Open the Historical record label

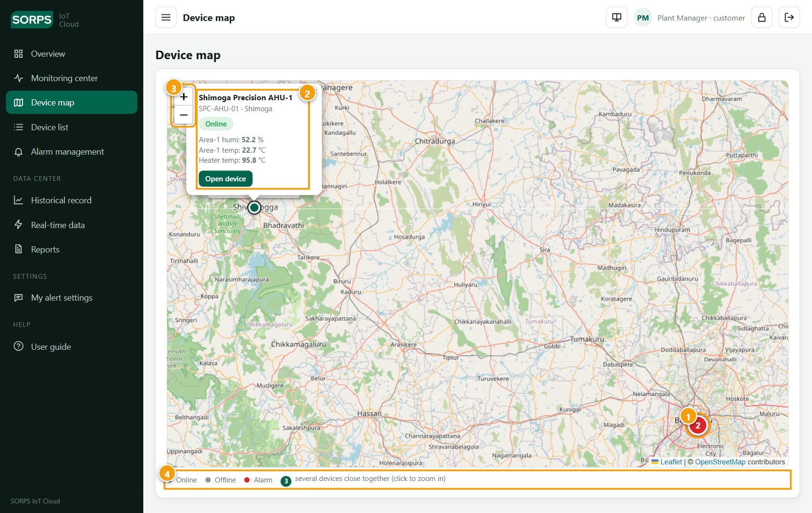(x=61, y=200)
